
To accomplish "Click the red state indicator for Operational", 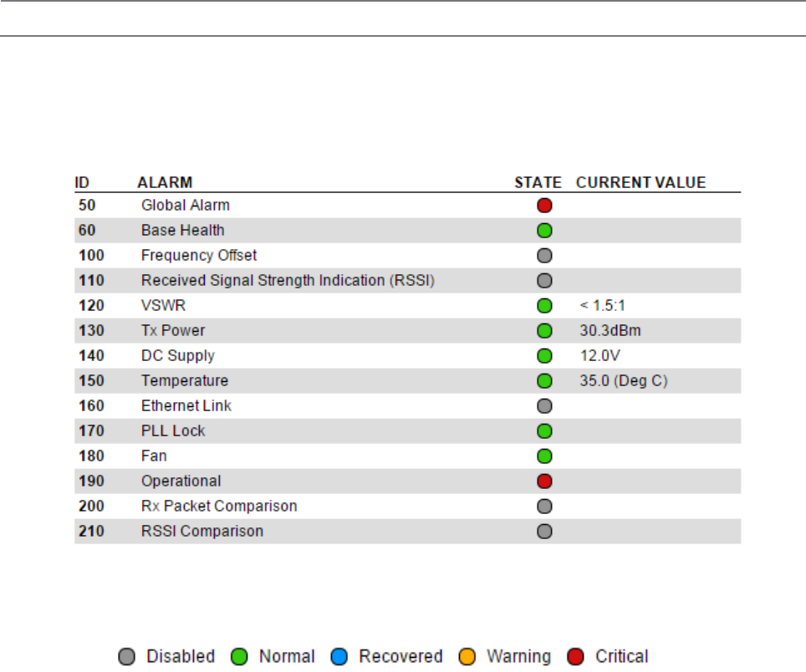I will pyautogui.click(x=544, y=481).
